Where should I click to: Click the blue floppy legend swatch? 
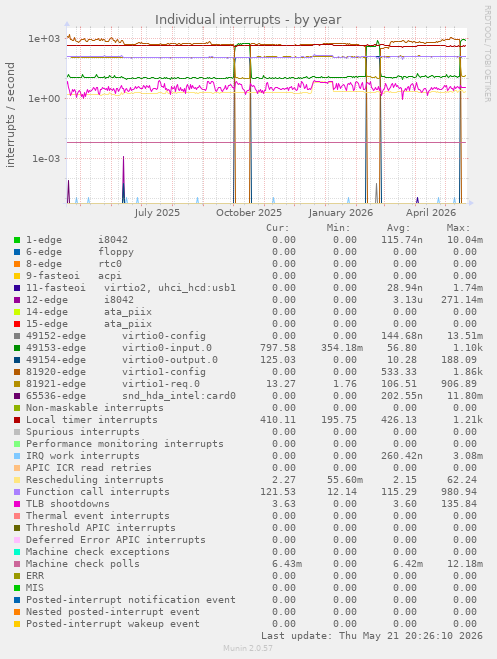[17, 252]
